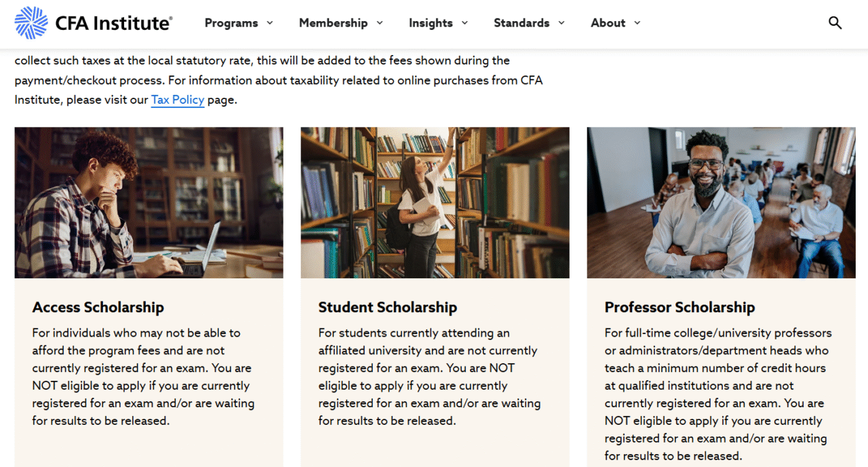Click the Insights navigation entry
The height and width of the screenshot is (467, 868).
coord(431,22)
